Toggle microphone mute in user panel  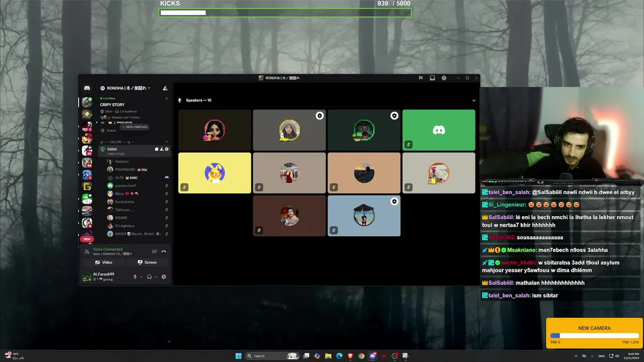pyautogui.click(x=135, y=277)
